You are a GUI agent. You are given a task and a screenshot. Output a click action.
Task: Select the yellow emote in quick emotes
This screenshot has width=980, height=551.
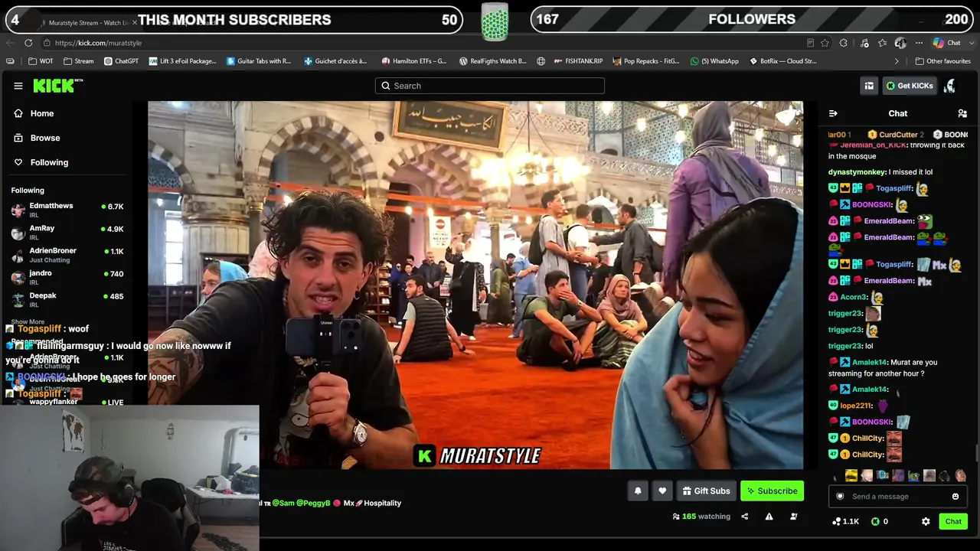851,476
